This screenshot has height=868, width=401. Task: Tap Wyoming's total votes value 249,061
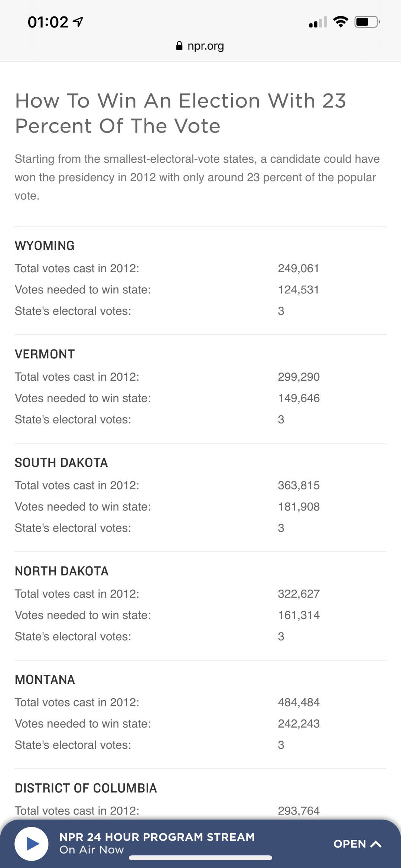[x=299, y=268]
